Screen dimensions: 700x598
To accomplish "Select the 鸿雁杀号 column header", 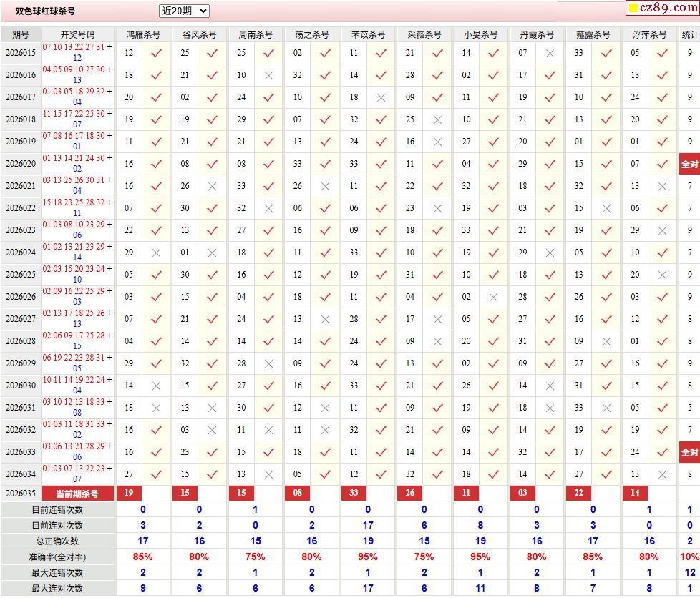I will (x=143, y=34).
